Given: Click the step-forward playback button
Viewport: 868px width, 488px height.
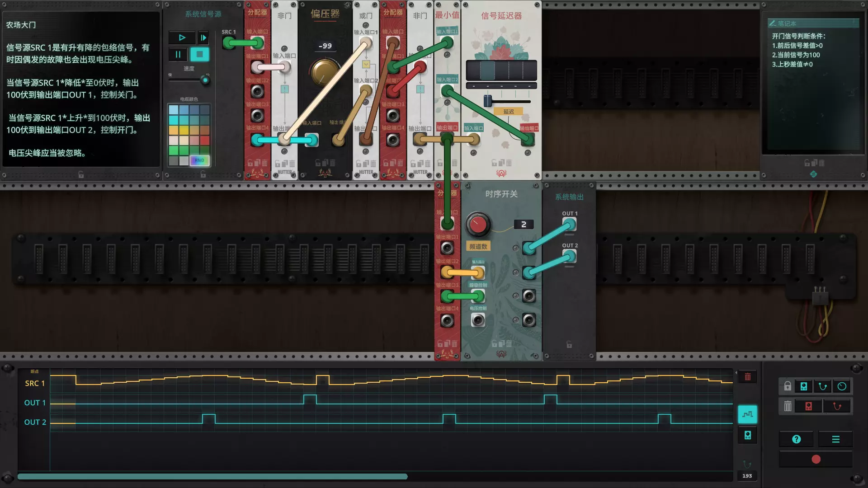Looking at the screenshot, I should click(203, 38).
